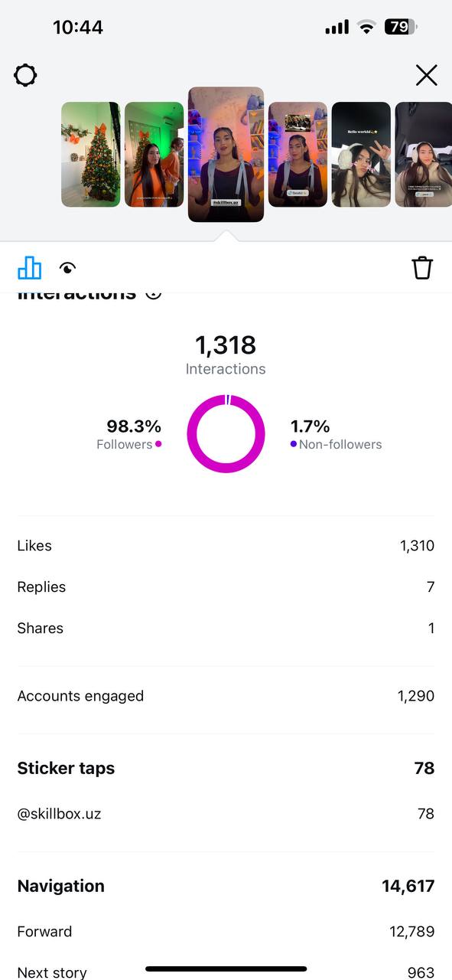Delete this story with trash icon
Screen dimensions: 452x980
[422, 267]
